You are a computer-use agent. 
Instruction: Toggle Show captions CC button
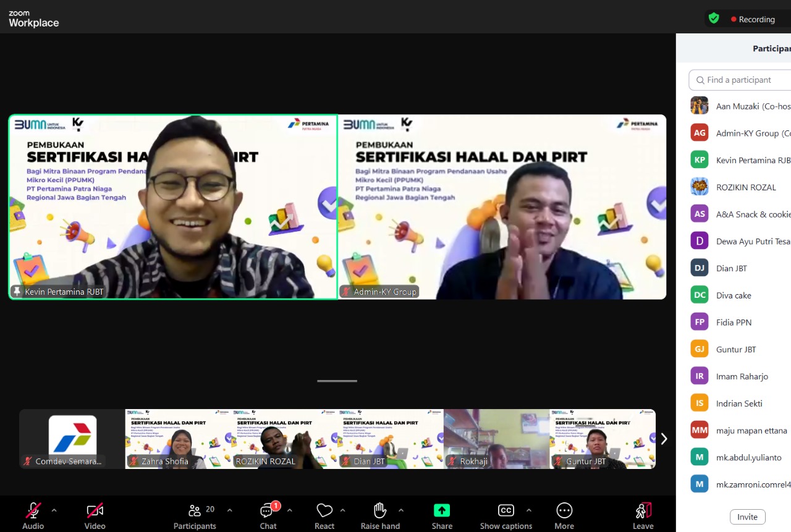[x=505, y=511]
